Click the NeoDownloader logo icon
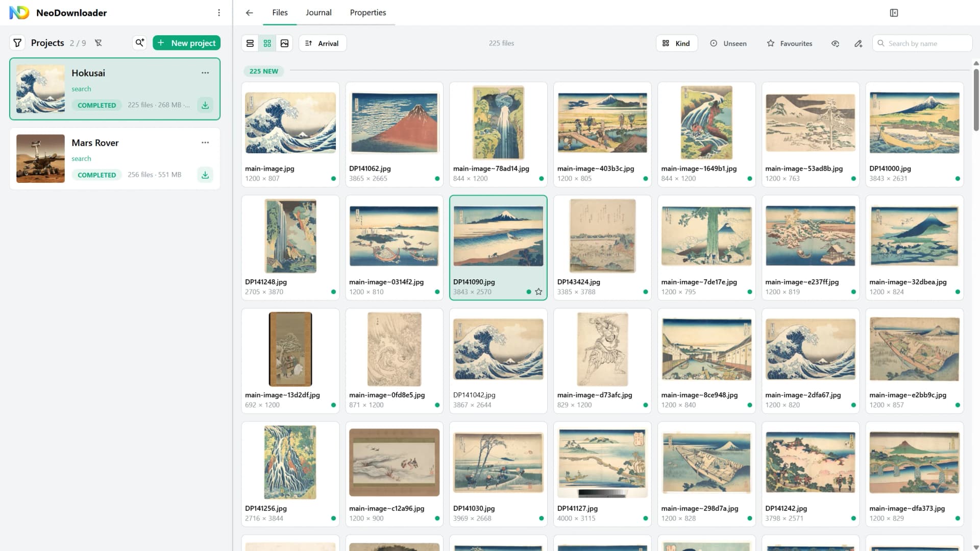 (x=19, y=13)
